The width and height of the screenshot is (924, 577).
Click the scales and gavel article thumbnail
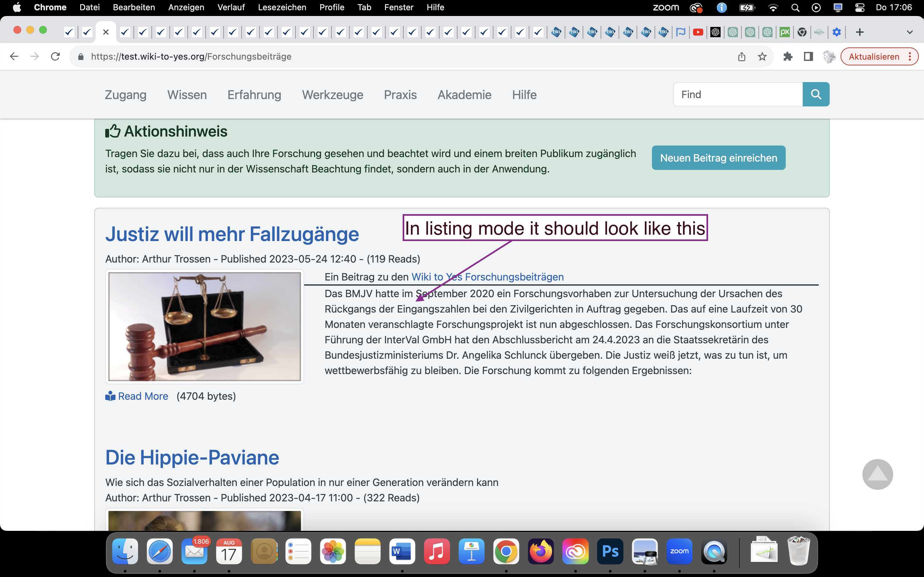pyautogui.click(x=204, y=326)
